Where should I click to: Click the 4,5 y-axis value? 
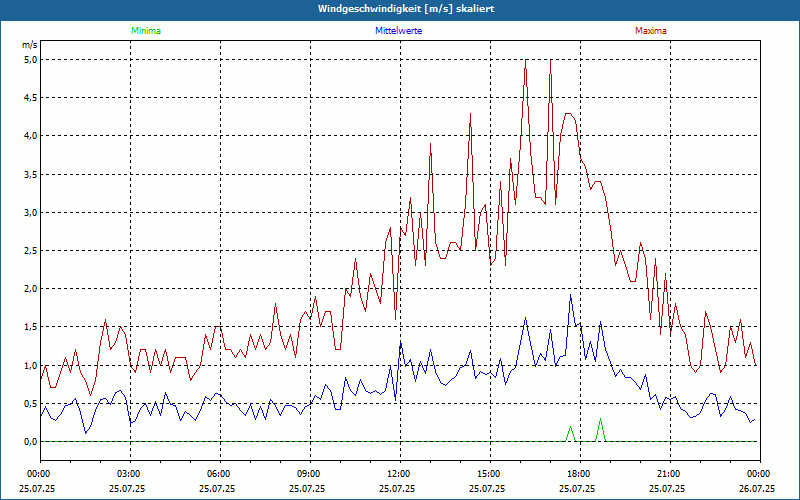[x=31, y=98]
